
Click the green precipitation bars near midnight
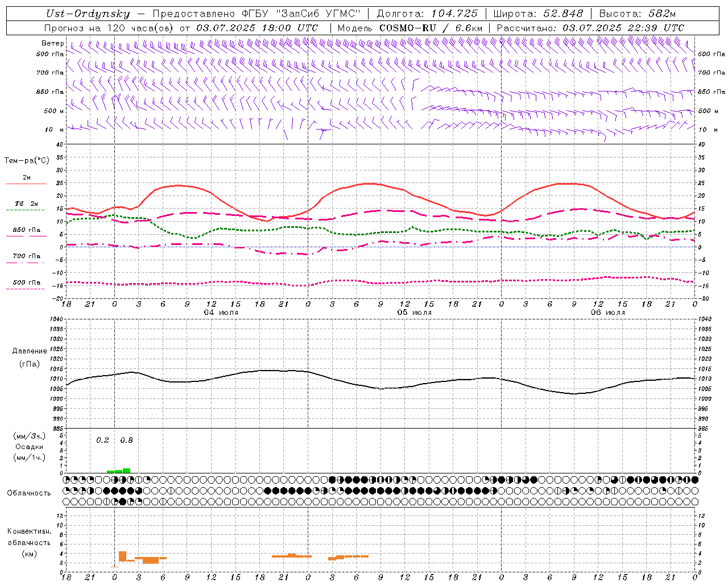[x=119, y=471]
